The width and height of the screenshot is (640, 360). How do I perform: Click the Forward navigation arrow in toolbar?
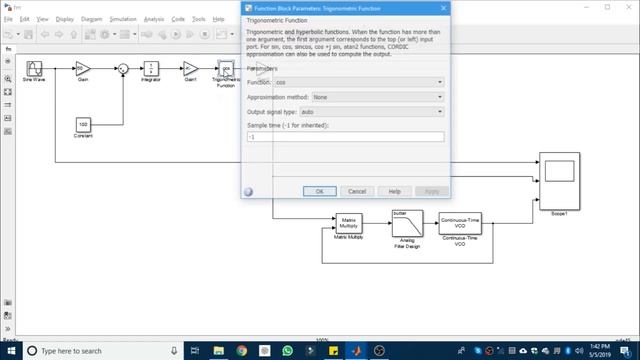click(59, 35)
